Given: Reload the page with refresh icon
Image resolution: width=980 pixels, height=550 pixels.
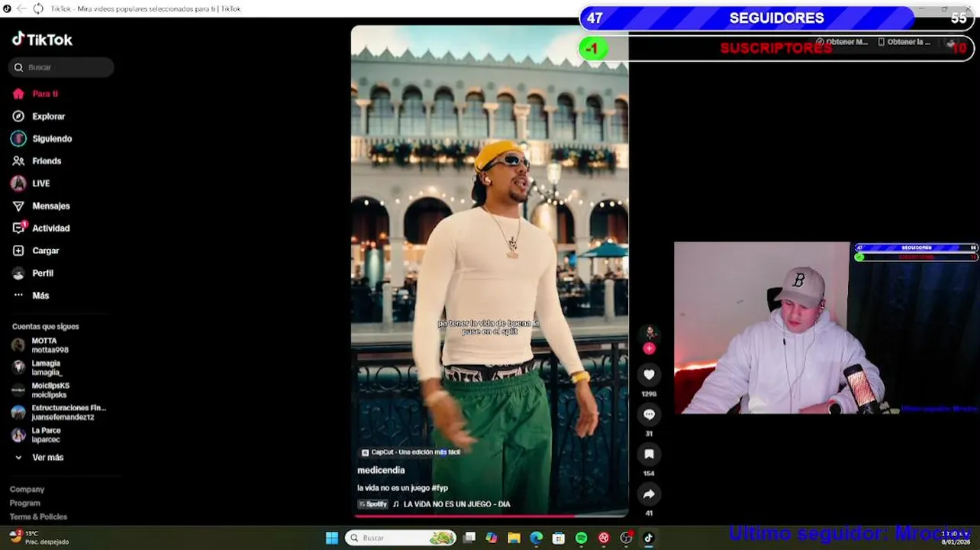Looking at the screenshot, I should tap(38, 8).
